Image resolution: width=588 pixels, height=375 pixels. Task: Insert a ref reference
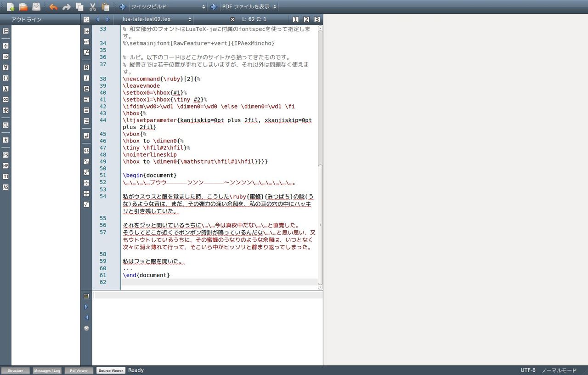point(86,42)
